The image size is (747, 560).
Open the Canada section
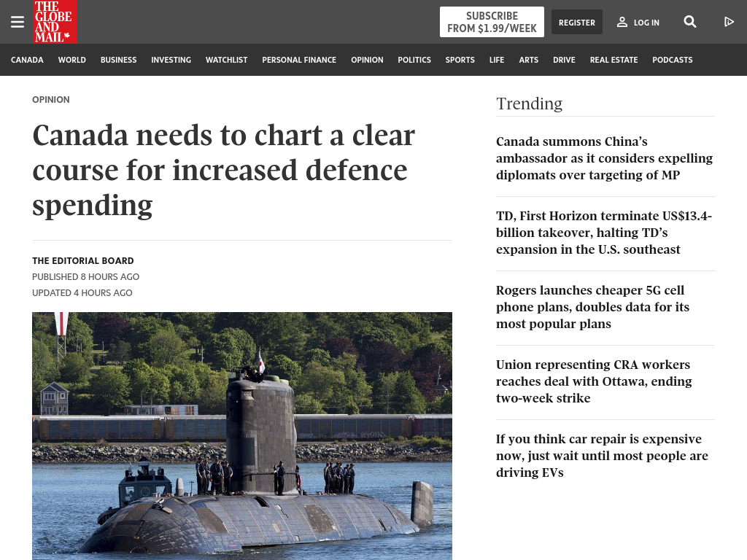27,60
